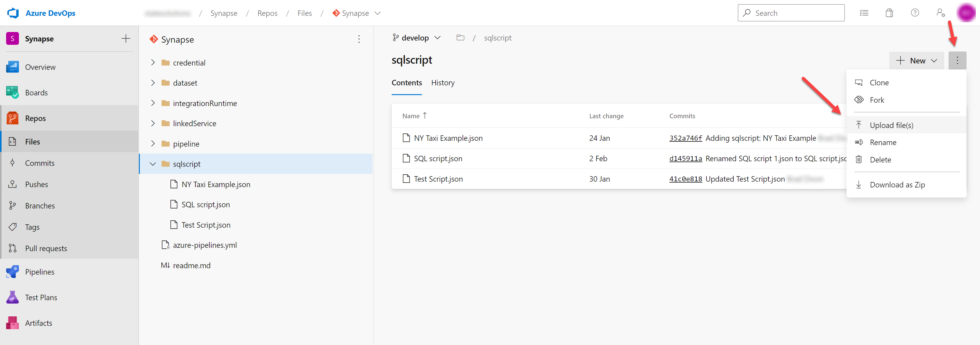
Task: Select Upload file(s) from menu
Action: 891,125
